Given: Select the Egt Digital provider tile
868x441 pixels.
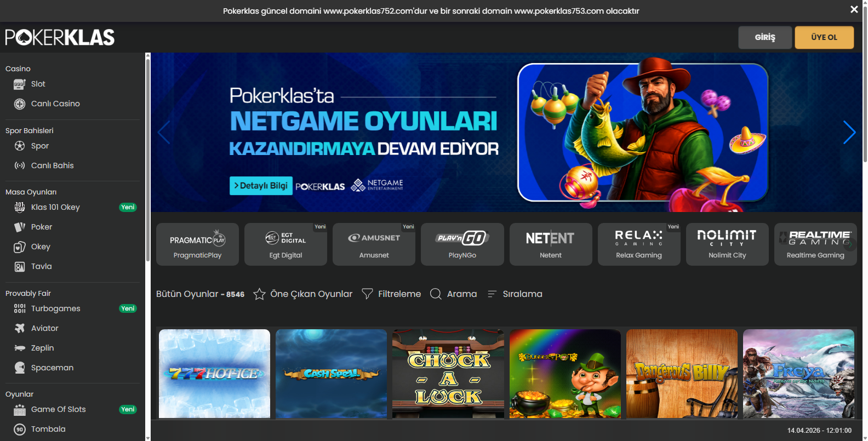Looking at the screenshot, I should click(285, 244).
